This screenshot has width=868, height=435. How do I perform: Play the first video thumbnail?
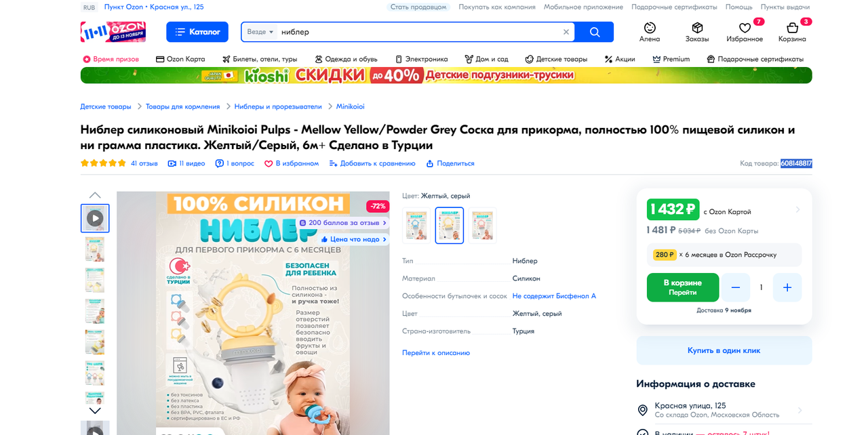point(95,218)
